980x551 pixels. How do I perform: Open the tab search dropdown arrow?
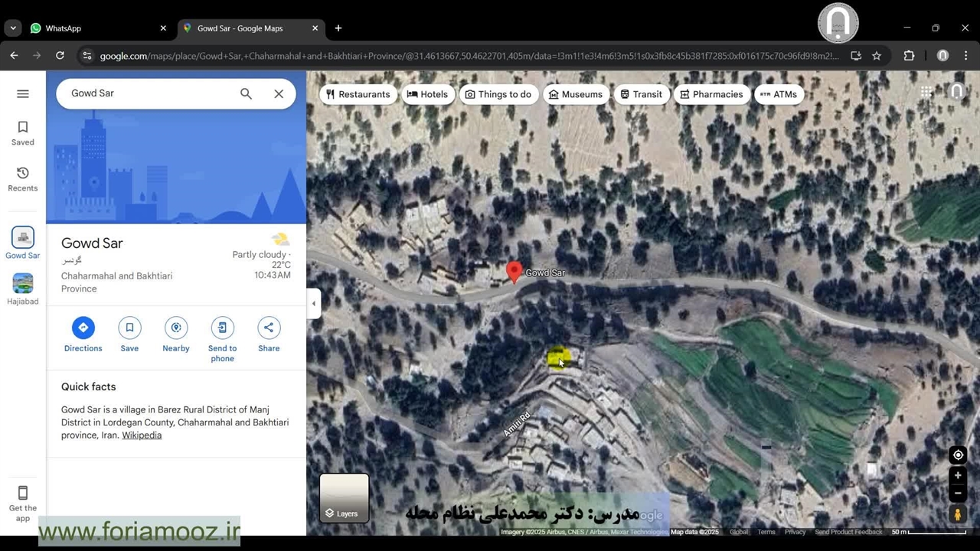[x=13, y=28]
